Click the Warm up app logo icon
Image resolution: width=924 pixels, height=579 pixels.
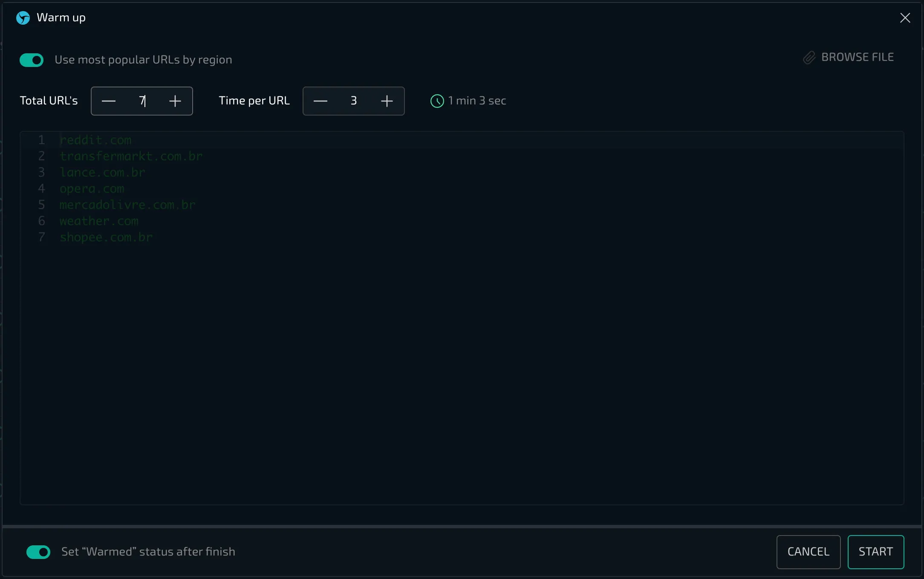click(x=23, y=18)
